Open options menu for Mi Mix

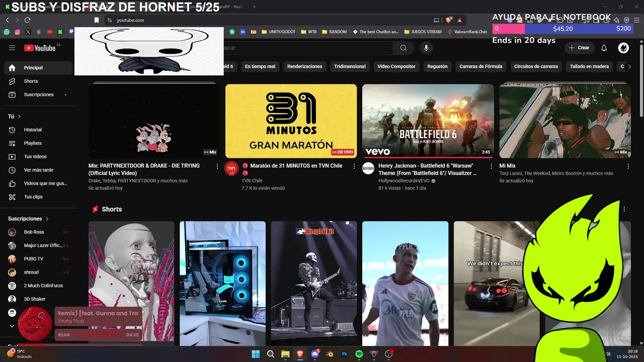point(628,166)
